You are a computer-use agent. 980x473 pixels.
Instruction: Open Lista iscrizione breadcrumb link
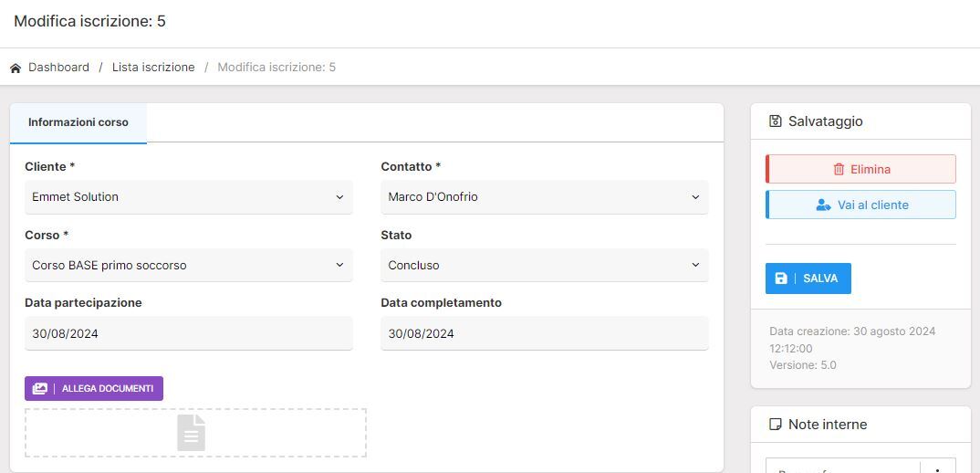click(x=153, y=68)
